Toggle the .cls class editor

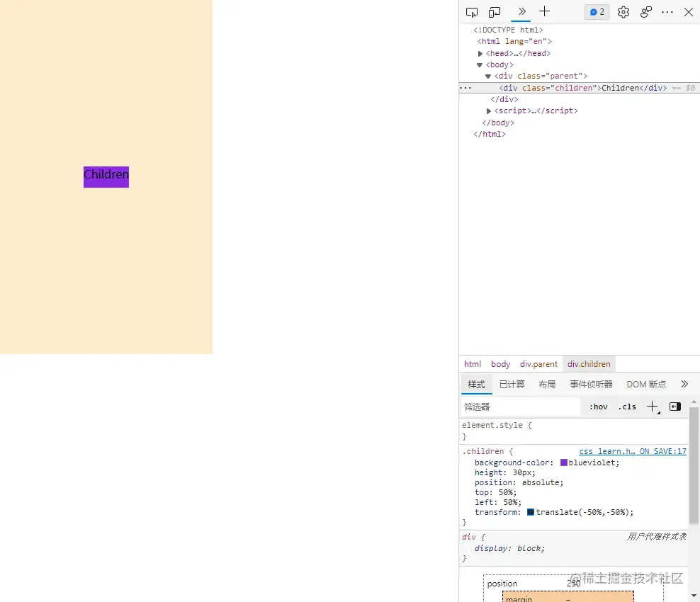point(627,407)
